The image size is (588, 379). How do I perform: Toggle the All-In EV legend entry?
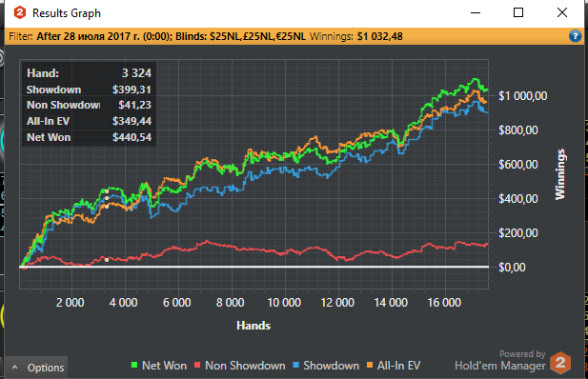point(394,366)
